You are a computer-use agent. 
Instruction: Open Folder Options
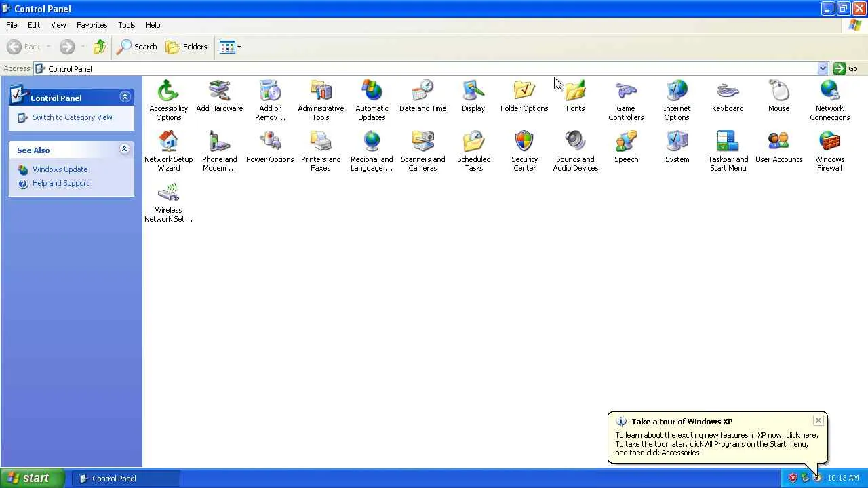[524, 96]
